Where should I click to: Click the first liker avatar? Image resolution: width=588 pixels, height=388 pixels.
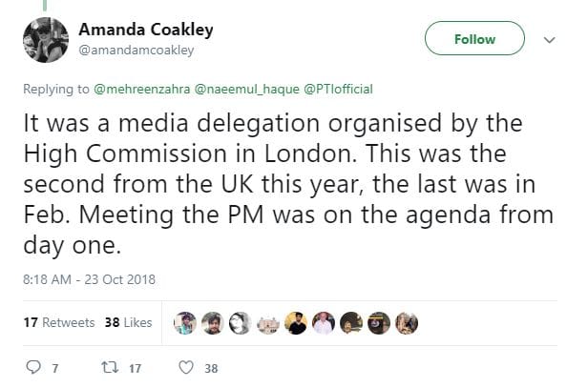coord(186,323)
